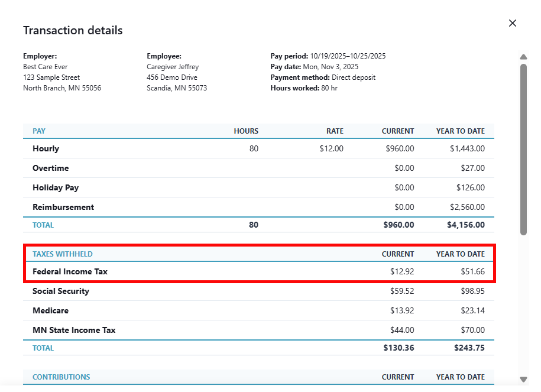Click the Reimbursement row label
Screen dimensions: 541x392
[x=63, y=207]
